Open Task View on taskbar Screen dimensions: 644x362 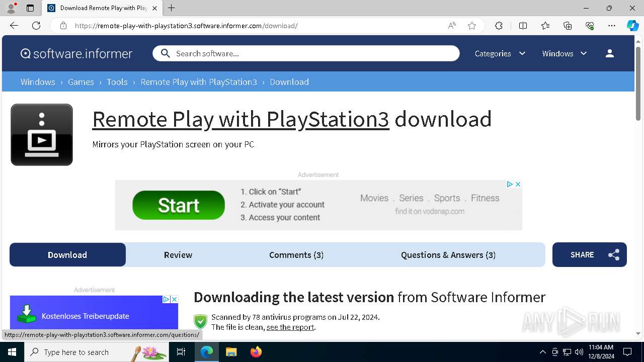point(181,352)
